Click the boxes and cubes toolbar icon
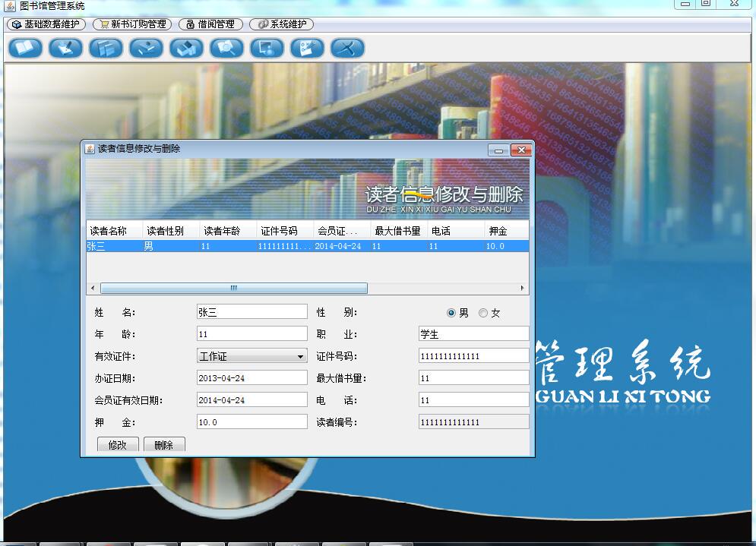 pyautogui.click(x=186, y=48)
